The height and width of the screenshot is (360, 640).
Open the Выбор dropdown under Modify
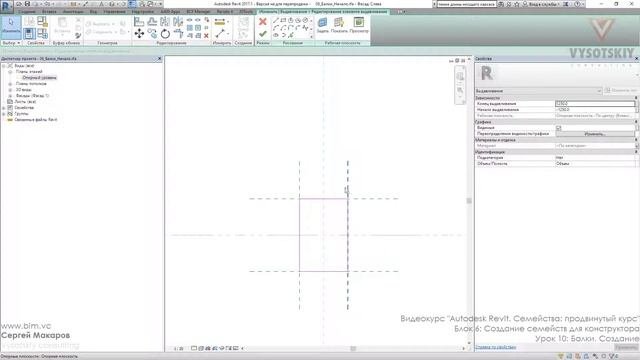(x=11, y=43)
